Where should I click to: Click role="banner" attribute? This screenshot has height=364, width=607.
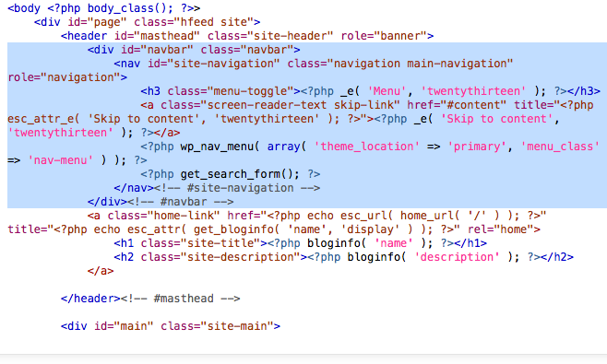click(384, 36)
